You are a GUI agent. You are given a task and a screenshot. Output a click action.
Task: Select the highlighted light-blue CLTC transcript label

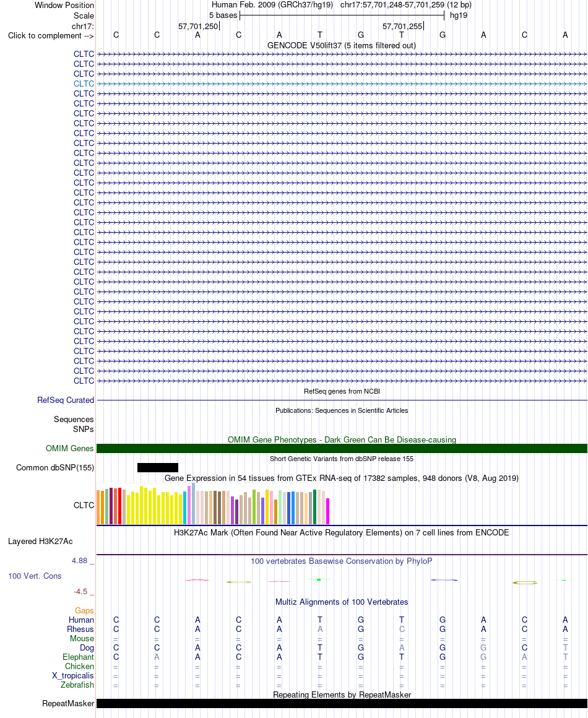(x=84, y=84)
